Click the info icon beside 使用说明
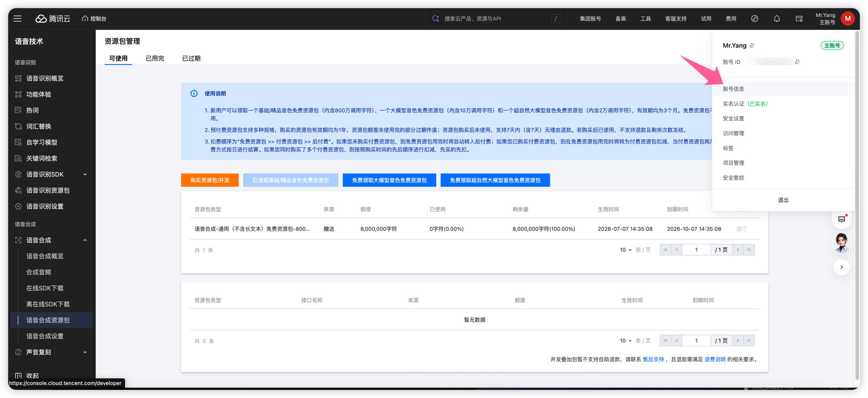Viewport: 868px width, 398px height. 194,93
